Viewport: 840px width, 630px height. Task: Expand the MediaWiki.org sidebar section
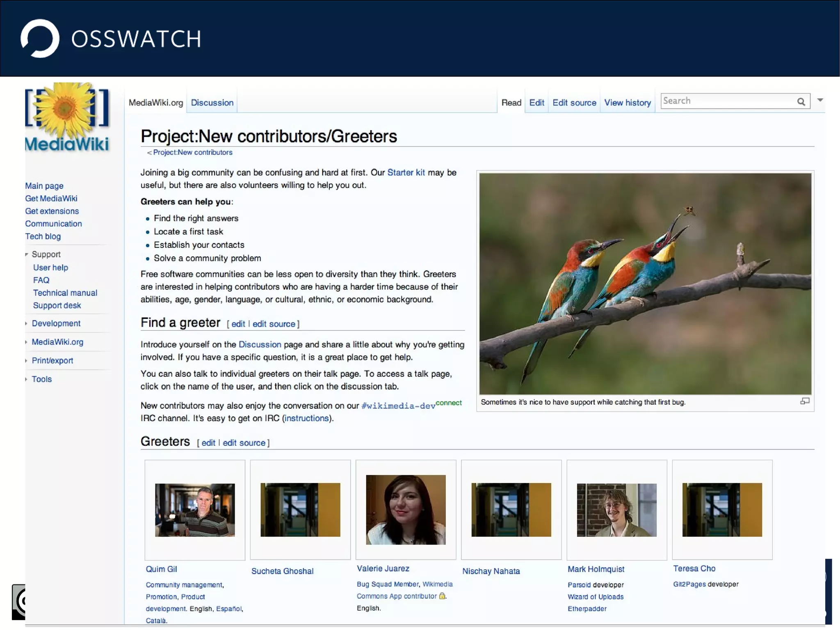click(26, 342)
